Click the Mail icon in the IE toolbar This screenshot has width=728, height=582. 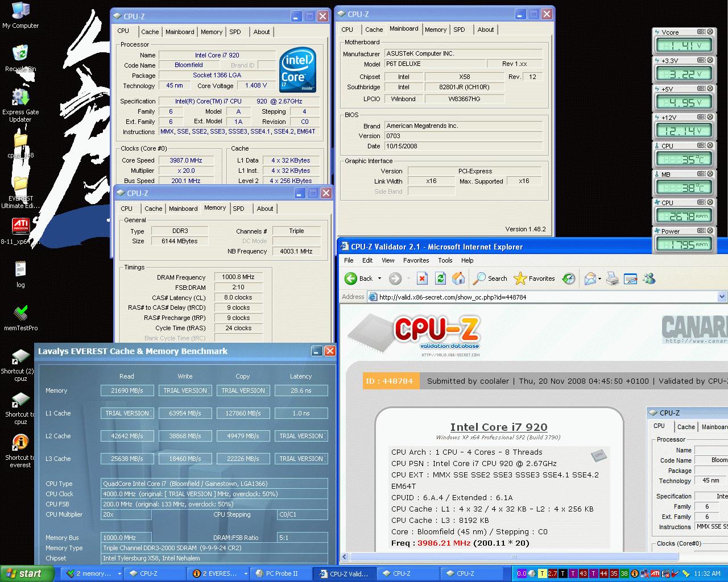tap(590, 278)
